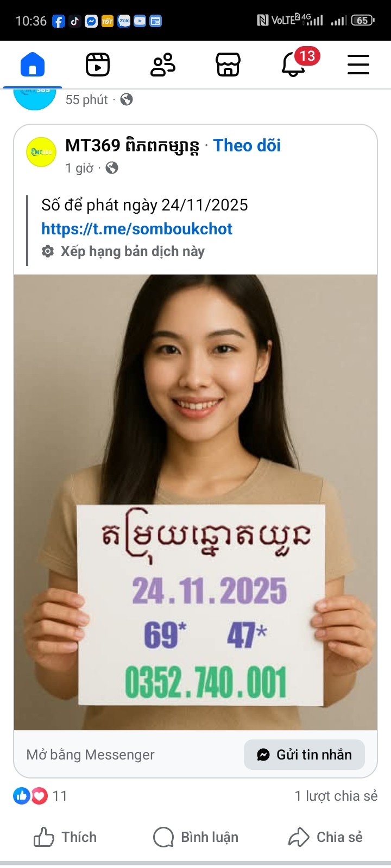Open the t.me/somboukchot link
Screen dimensions: 391x868
(x=137, y=229)
